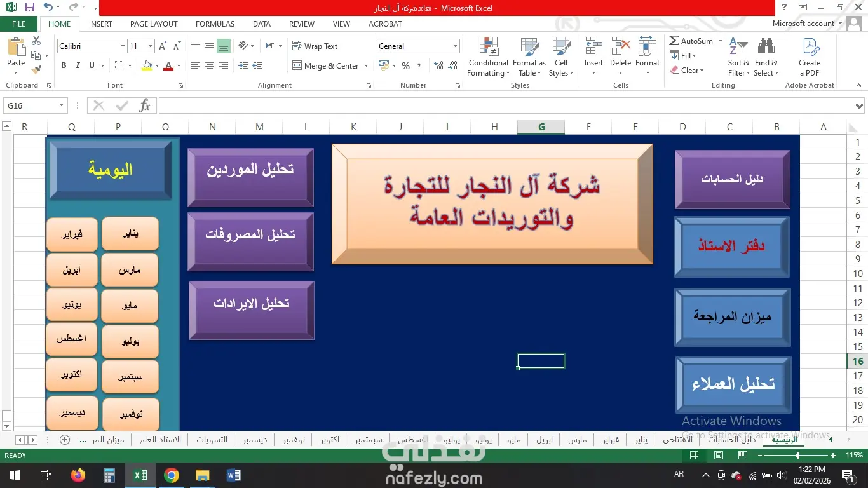Open the FORMULAS ribbon tab

tap(215, 24)
